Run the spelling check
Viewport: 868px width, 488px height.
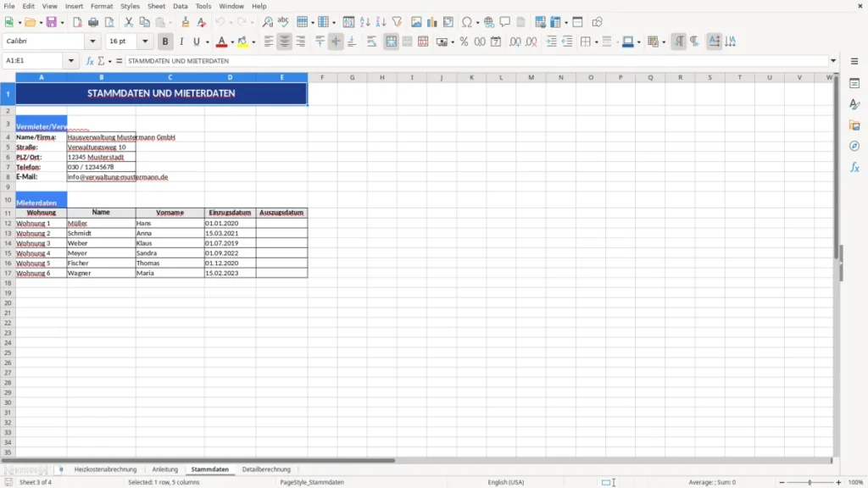(x=283, y=22)
